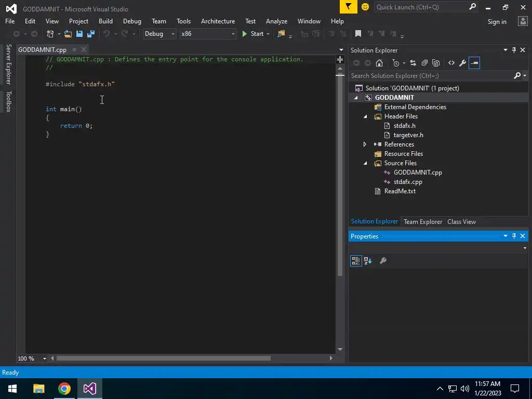The image size is (532, 399).
Task: Open the Architecture menu
Action: coord(218,21)
